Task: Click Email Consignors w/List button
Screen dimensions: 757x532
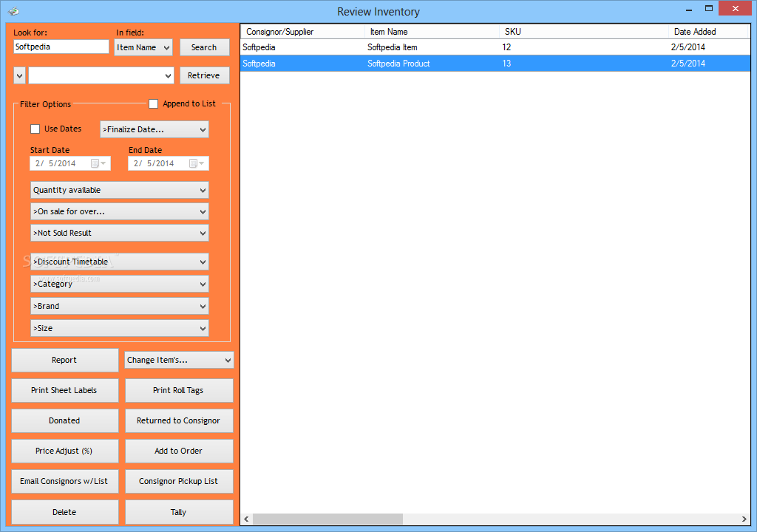Action: [65, 481]
